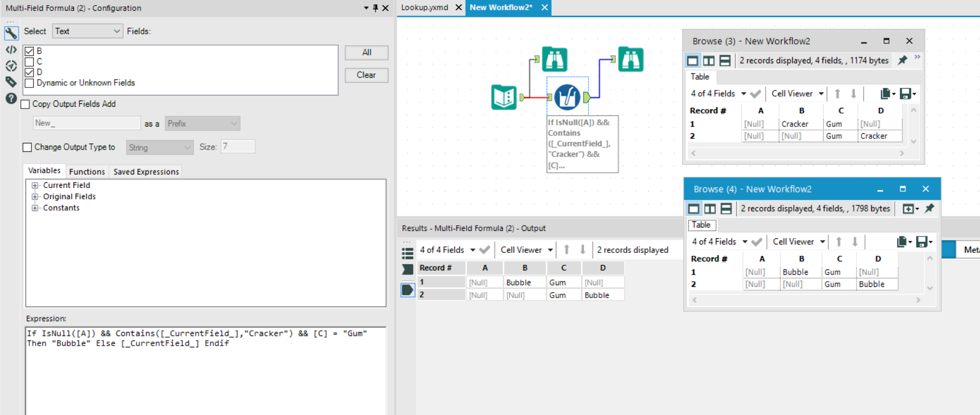Apply field selection checkmark in Results panel
The image size is (980, 415).
pyautogui.click(x=485, y=250)
